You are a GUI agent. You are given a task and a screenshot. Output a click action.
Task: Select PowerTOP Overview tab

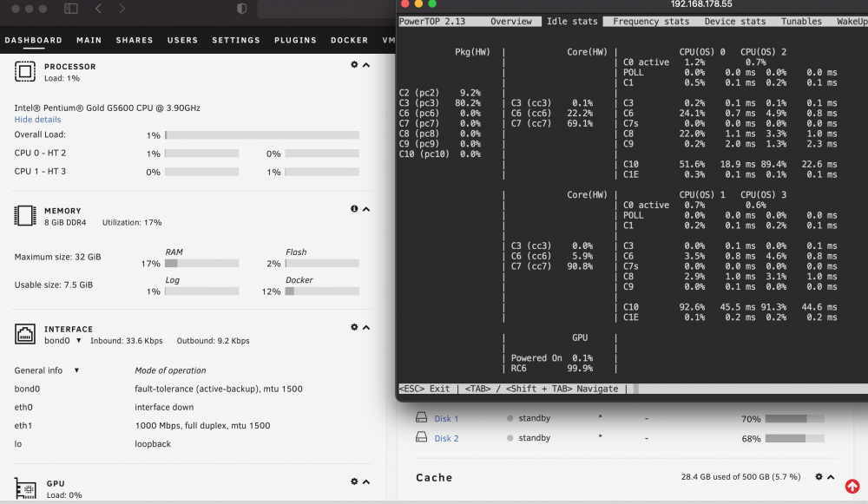tap(511, 22)
